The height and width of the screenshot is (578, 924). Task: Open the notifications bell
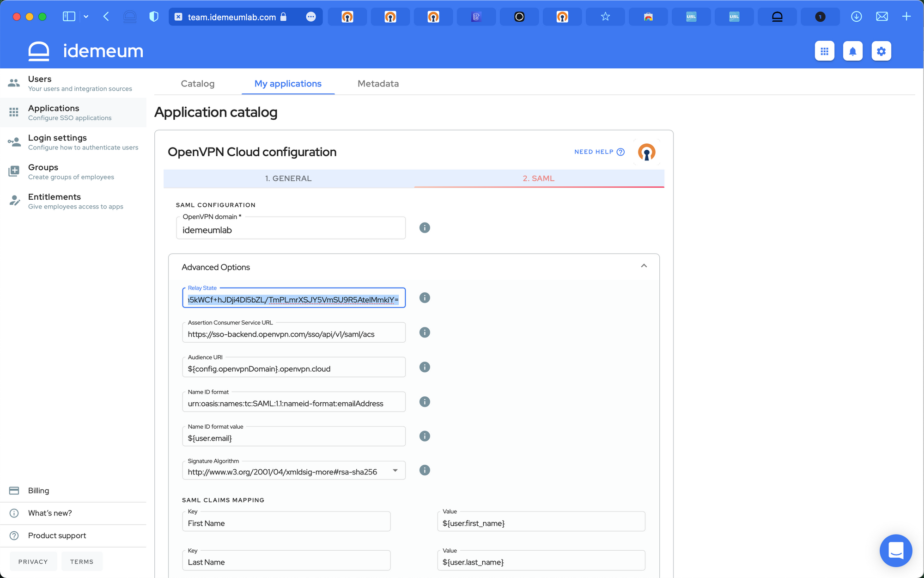[x=852, y=51]
